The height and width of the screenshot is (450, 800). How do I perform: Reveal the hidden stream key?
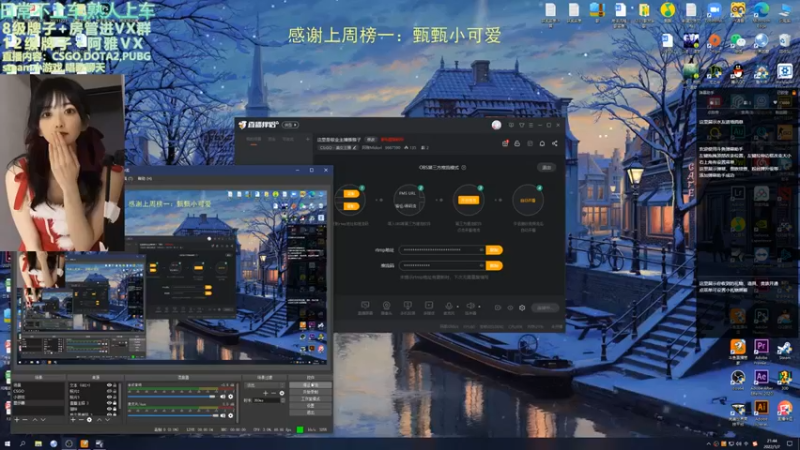(x=481, y=266)
